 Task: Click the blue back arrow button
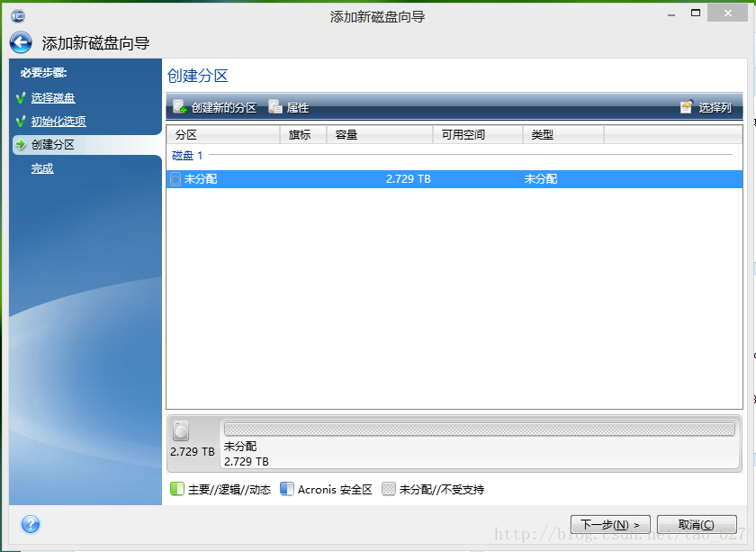[21, 43]
